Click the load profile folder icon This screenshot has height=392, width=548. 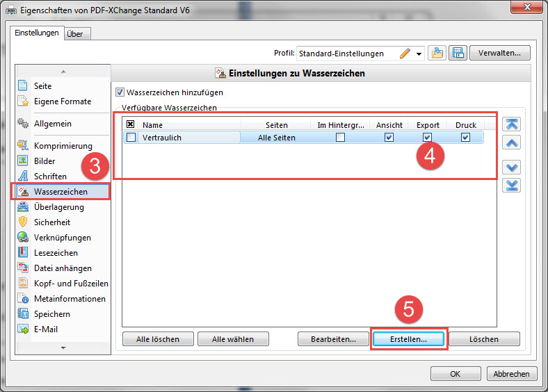click(437, 53)
